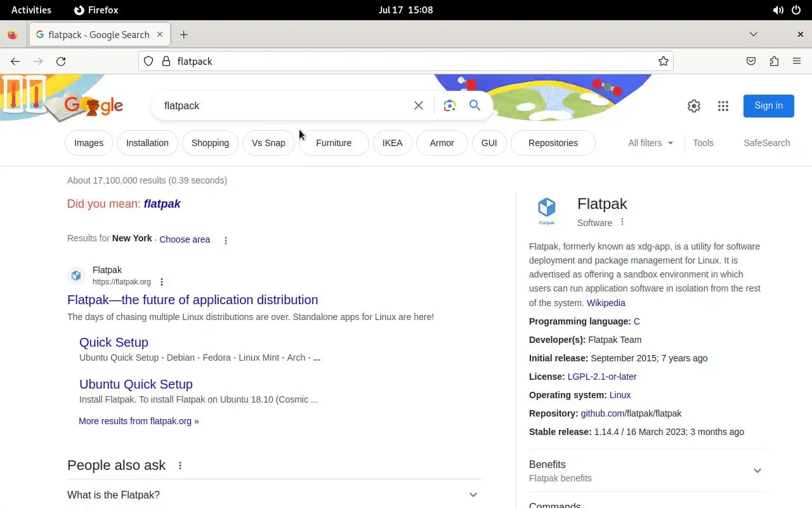This screenshot has width=812, height=508.
Task: Open Google search settings gear
Action: 694,106
